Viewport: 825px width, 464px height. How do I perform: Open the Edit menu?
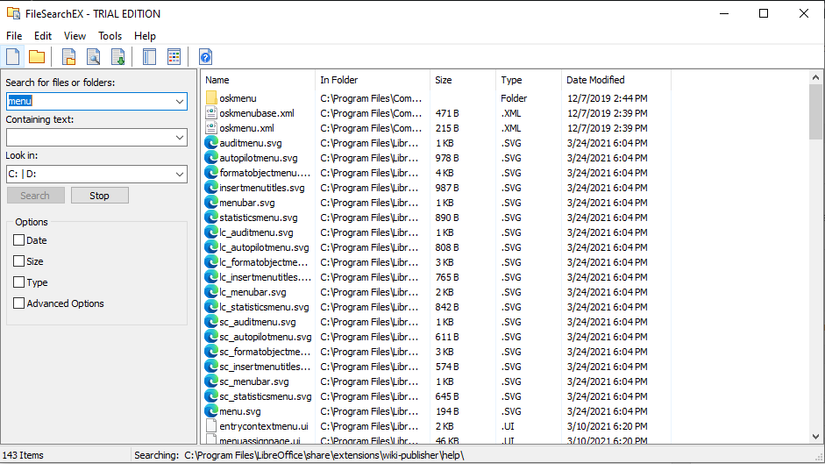(x=43, y=36)
